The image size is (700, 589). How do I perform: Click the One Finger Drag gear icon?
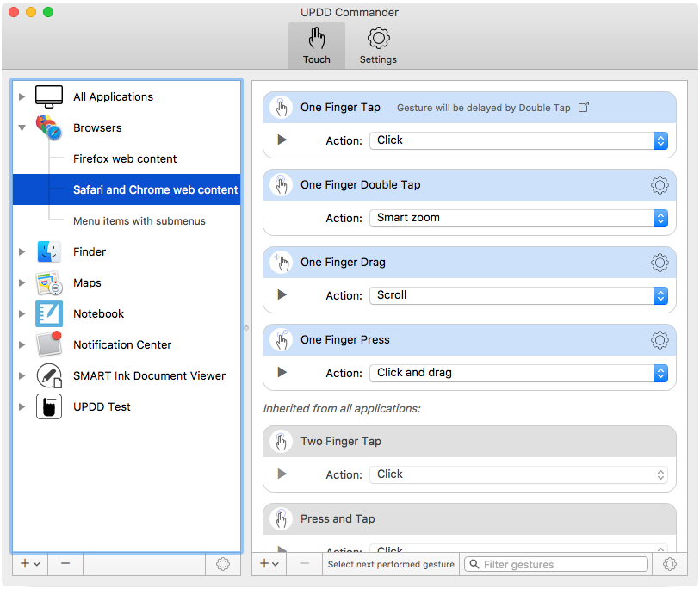tap(660, 263)
